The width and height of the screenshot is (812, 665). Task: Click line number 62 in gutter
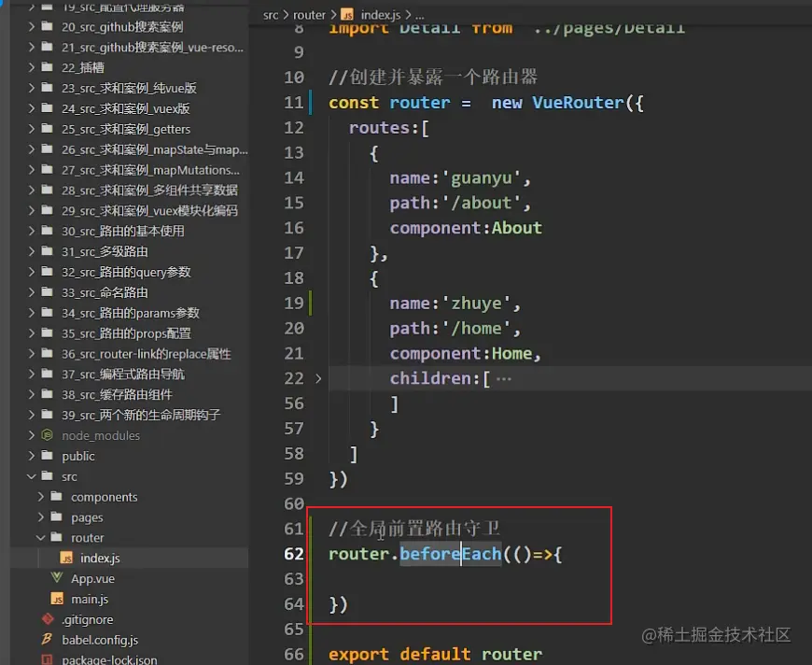coord(294,554)
